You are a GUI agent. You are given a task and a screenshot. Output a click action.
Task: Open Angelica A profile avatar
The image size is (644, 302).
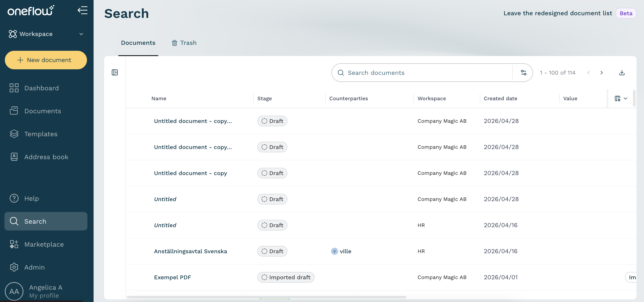point(14,291)
